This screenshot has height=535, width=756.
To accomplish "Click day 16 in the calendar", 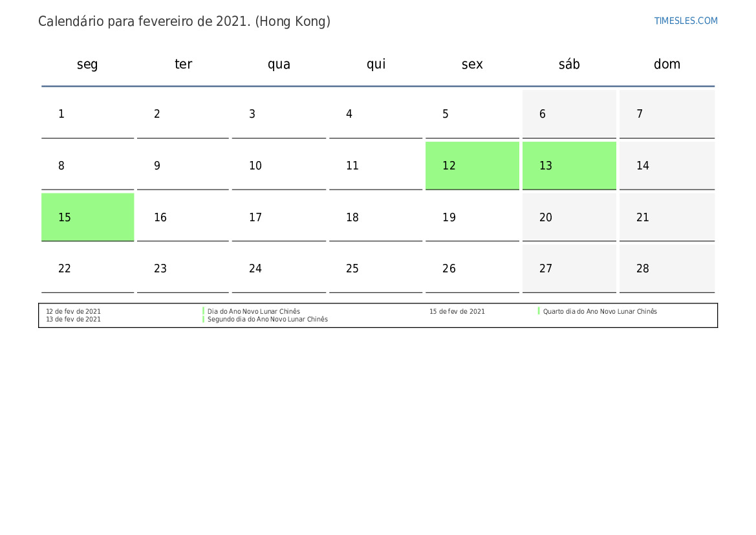I will (x=183, y=217).
